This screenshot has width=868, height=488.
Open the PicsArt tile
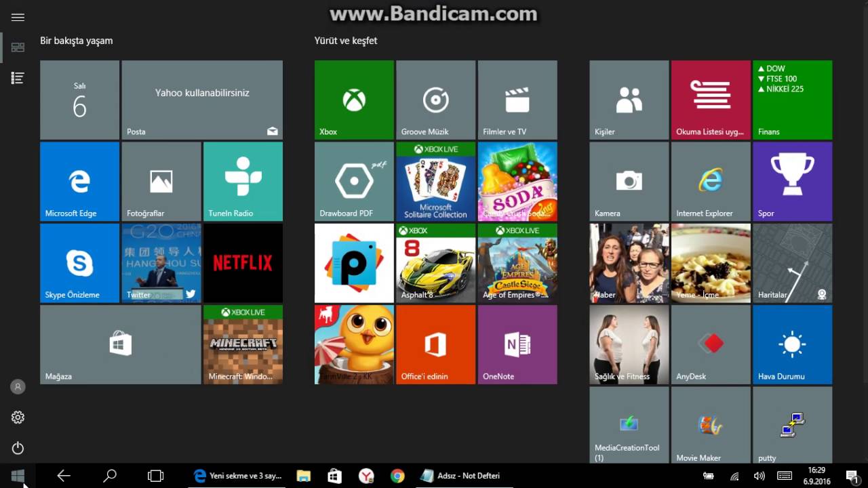(354, 263)
